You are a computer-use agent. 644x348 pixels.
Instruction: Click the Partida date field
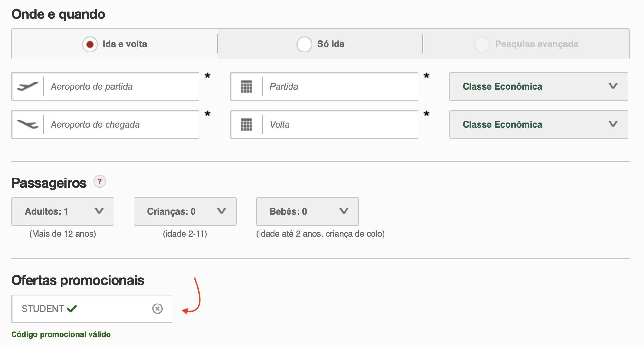point(324,86)
